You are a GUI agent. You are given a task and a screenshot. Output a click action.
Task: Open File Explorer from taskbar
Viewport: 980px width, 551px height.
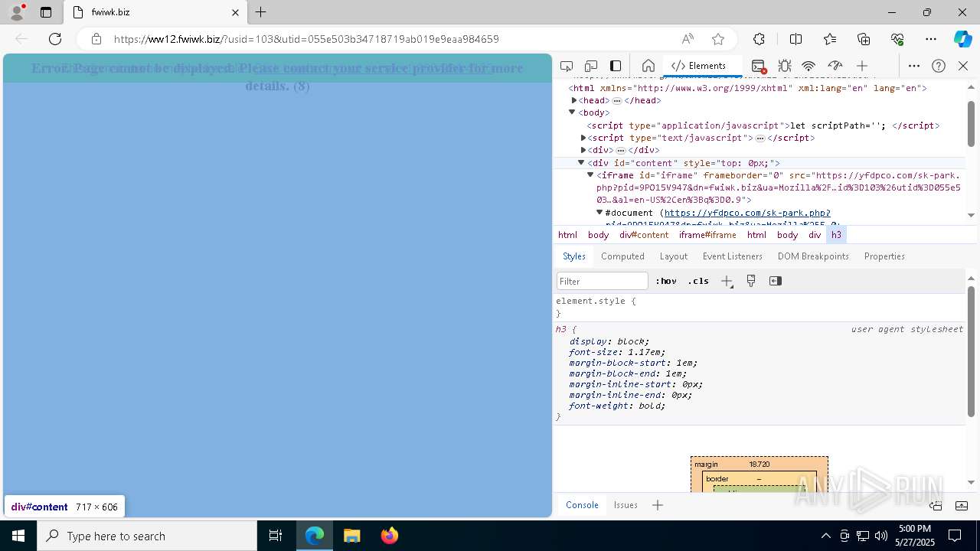point(352,536)
